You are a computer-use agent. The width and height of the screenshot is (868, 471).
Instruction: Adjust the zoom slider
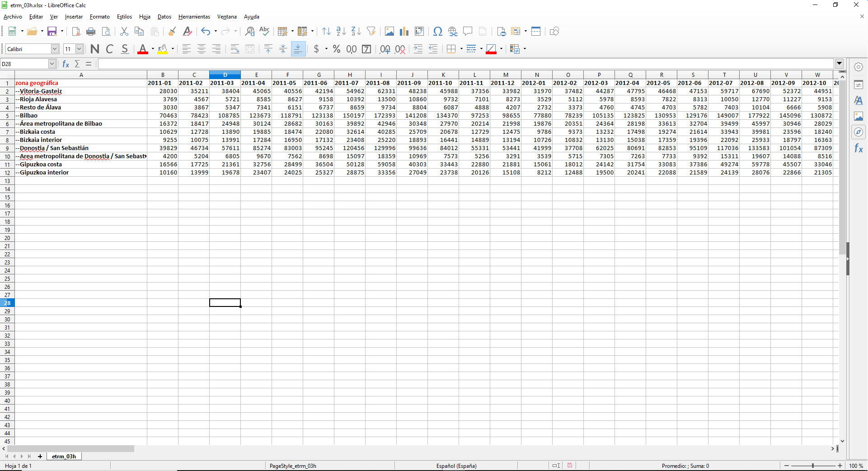[x=813, y=466]
